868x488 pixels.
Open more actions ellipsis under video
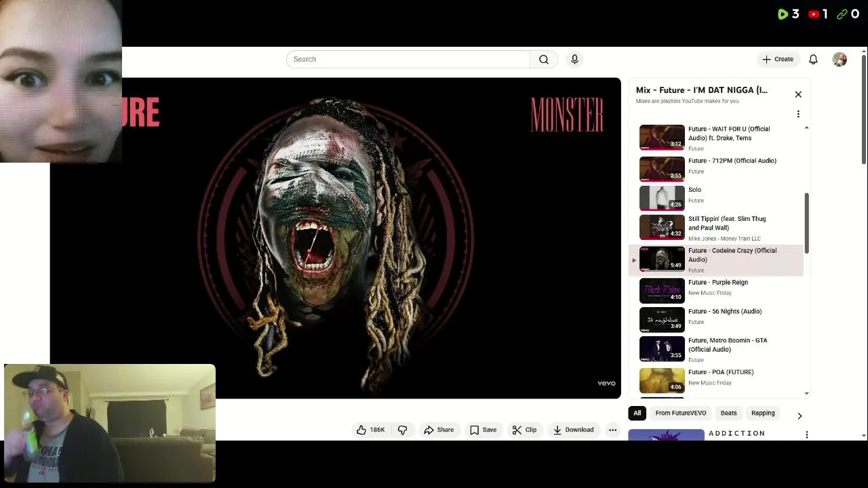612,430
